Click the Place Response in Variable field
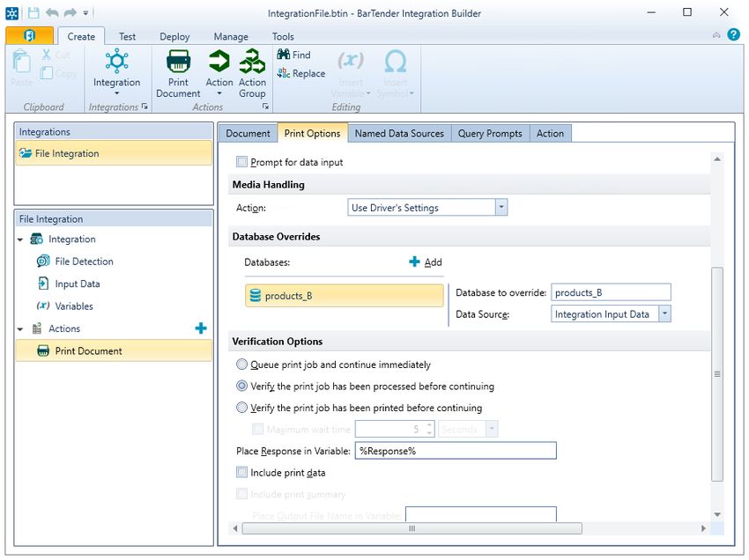This screenshot has height=560, width=749. point(456,451)
